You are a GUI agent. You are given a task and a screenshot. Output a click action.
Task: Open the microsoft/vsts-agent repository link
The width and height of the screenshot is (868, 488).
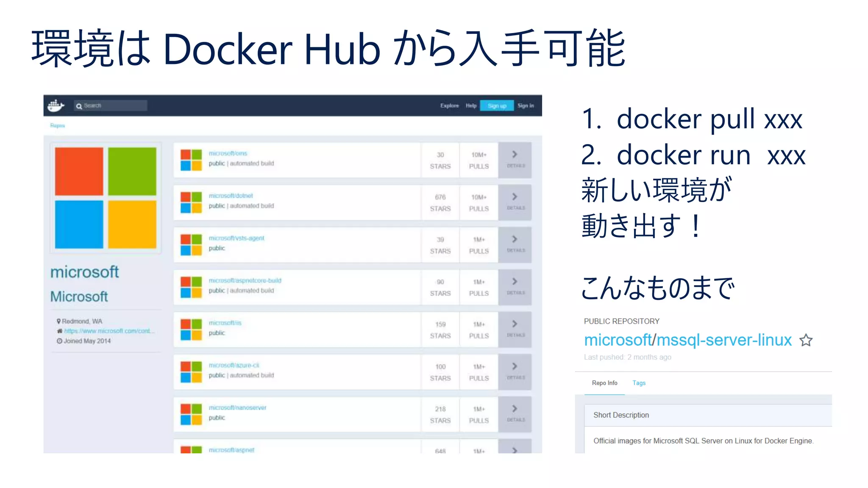point(236,238)
